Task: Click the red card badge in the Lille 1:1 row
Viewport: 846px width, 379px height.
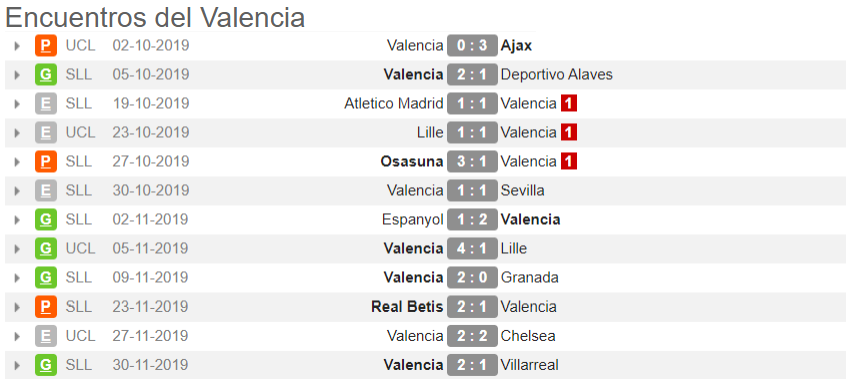Action: 569,132
